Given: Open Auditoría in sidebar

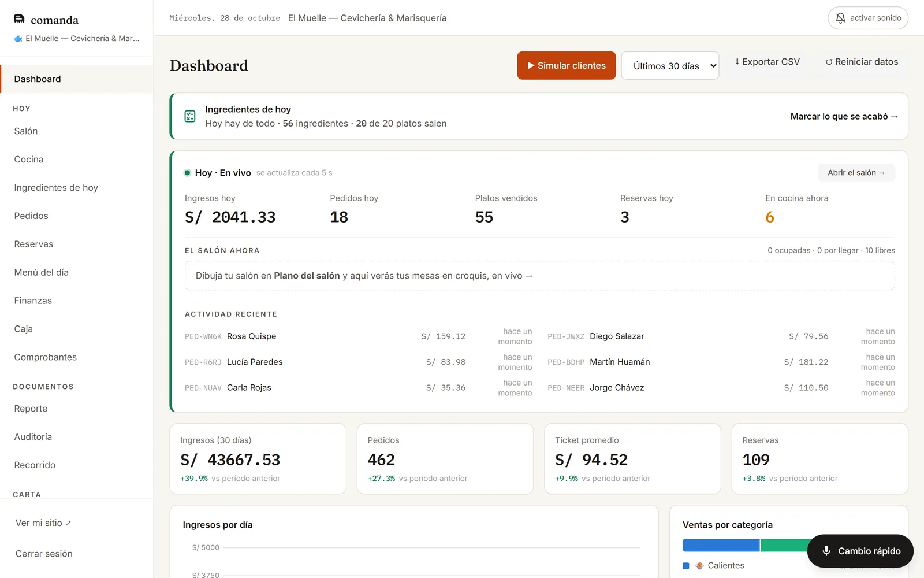Looking at the screenshot, I should 77,438.
